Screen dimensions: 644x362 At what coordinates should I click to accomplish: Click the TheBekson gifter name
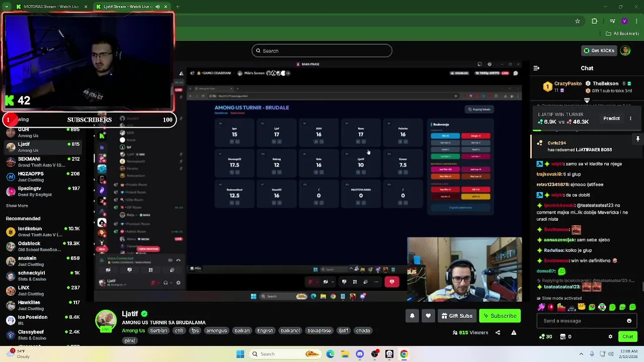606,83
